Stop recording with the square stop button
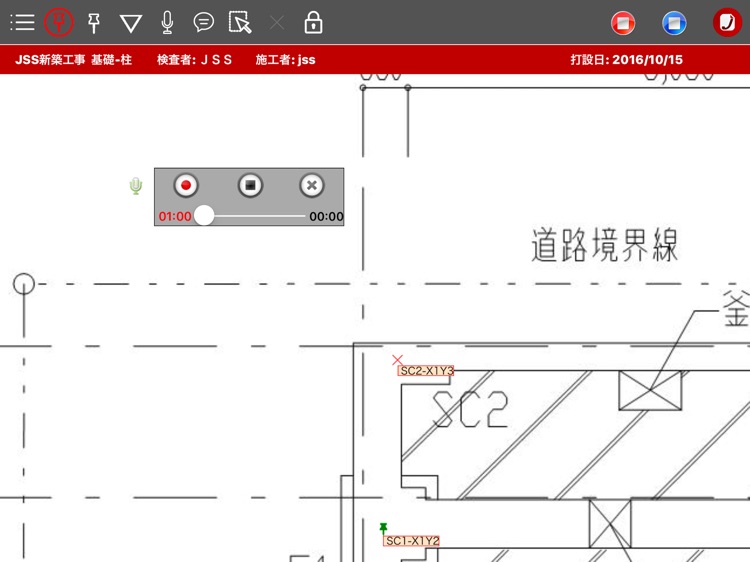 [x=250, y=185]
